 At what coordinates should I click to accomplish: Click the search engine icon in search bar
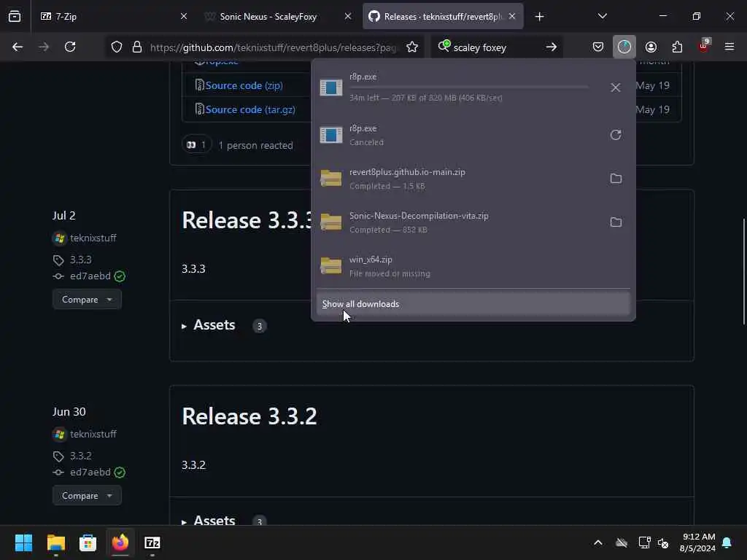tap(444, 46)
